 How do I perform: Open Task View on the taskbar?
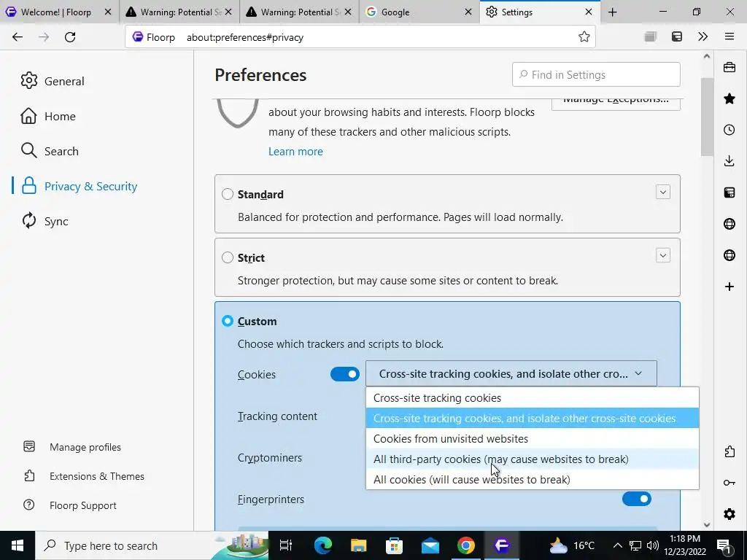286,545
